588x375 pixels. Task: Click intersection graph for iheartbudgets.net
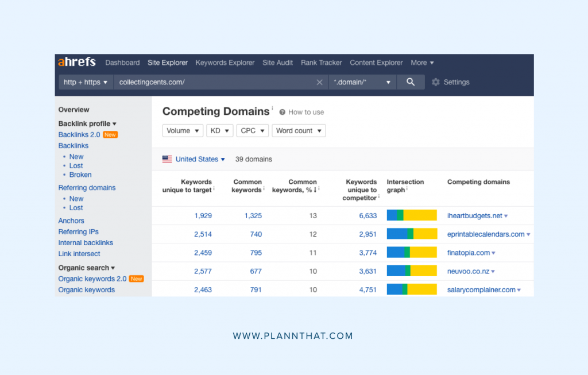(x=412, y=215)
